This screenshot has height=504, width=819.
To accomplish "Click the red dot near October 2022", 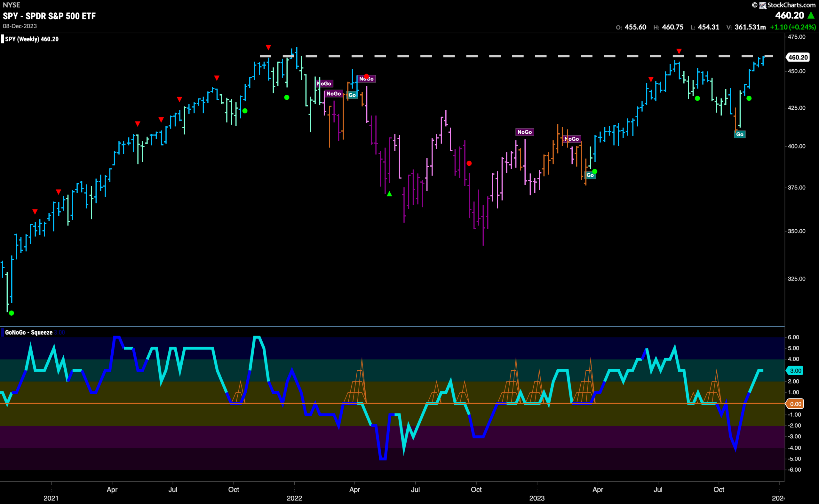I will (469, 163).
